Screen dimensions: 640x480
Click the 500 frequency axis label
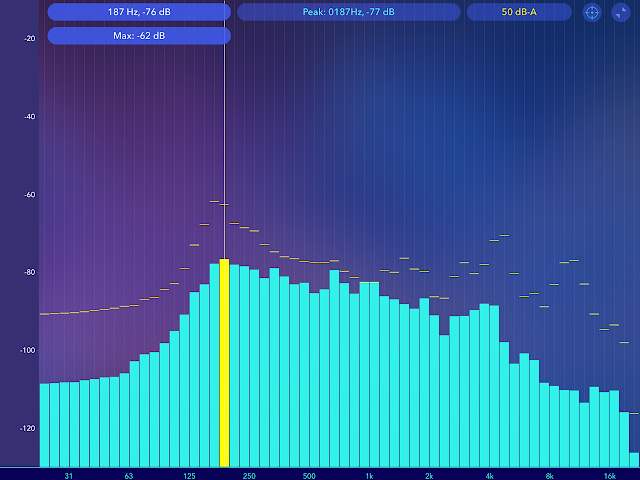309,476
